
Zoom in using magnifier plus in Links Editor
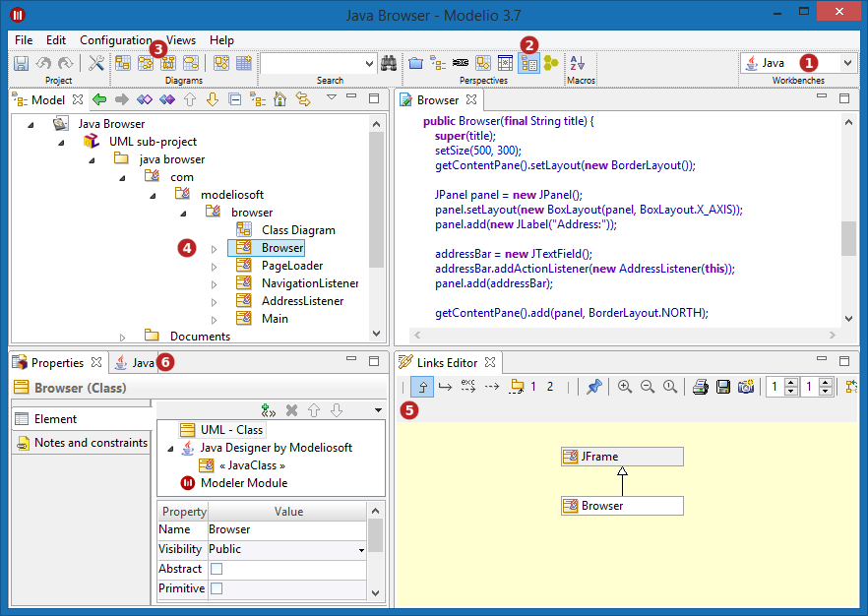pos(625,387)
